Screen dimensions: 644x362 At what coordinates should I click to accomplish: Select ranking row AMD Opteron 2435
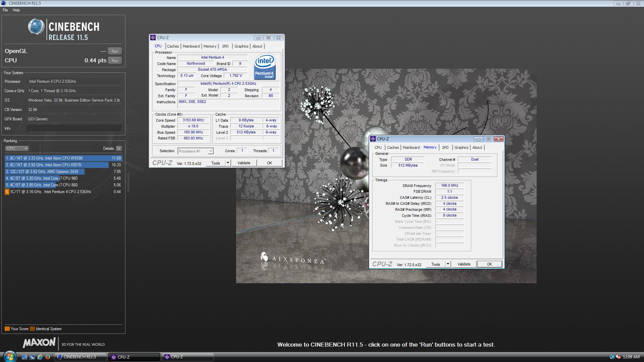(63, 172)
